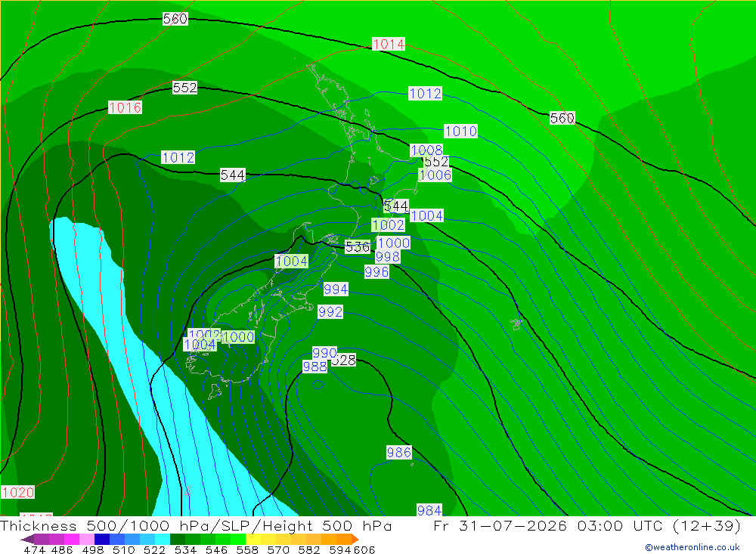Click the blue 988 pressure label
The height and width of the screenshot is (554, 756).
[x=314, y=367]
